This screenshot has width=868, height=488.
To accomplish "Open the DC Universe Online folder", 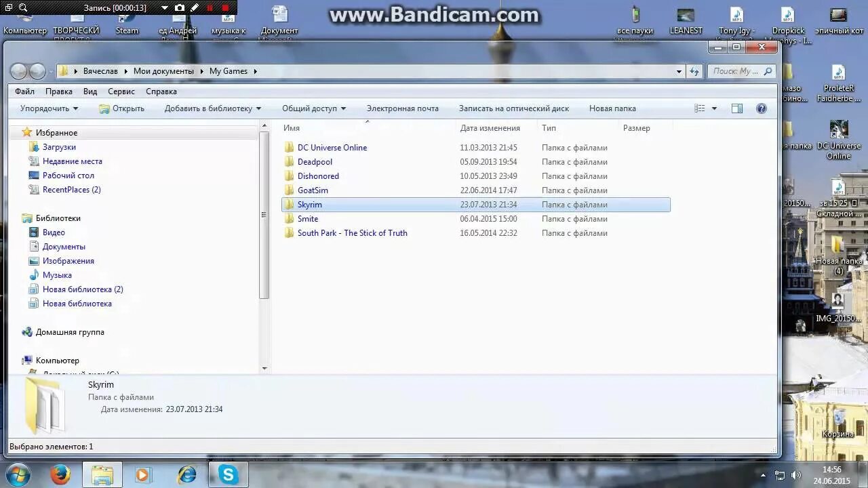I will coord(332,148).
